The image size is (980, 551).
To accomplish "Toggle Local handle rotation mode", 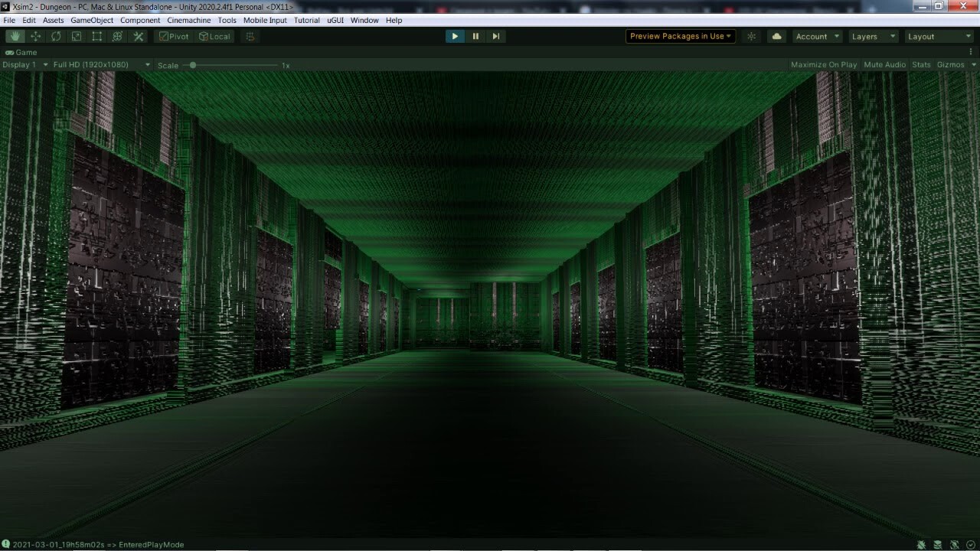I will 214,36.
